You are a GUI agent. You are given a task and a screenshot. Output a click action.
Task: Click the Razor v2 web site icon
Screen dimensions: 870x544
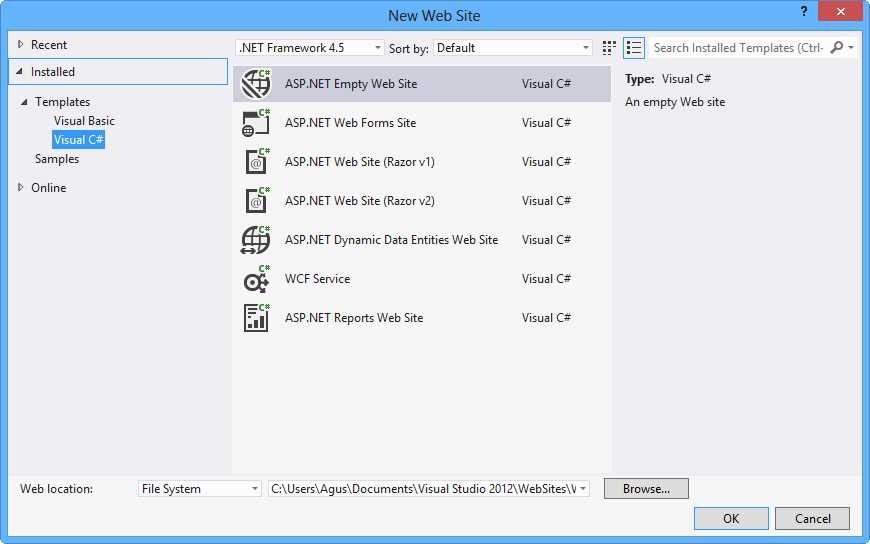click(256, 200)
